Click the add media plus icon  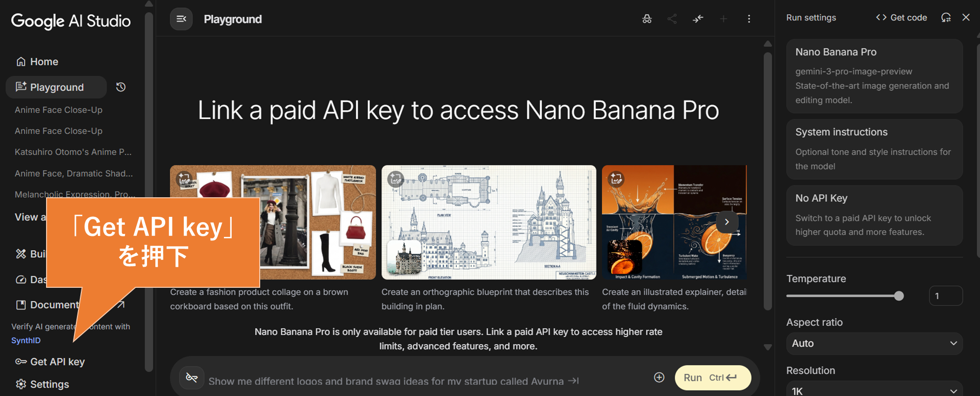click(659, 377)
